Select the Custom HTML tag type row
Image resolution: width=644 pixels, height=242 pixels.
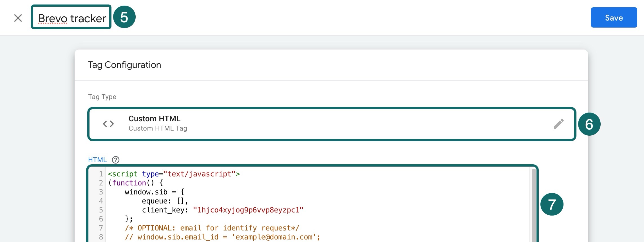332,124
